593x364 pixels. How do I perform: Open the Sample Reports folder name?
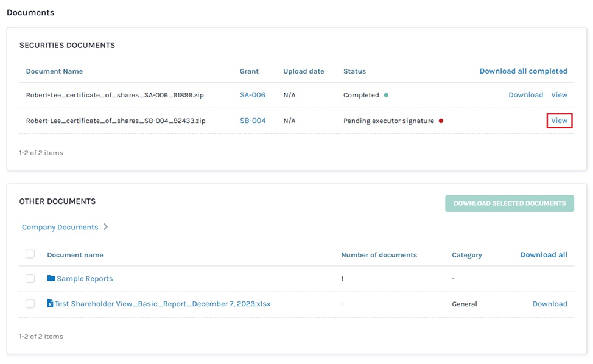[x=85, y=279]
